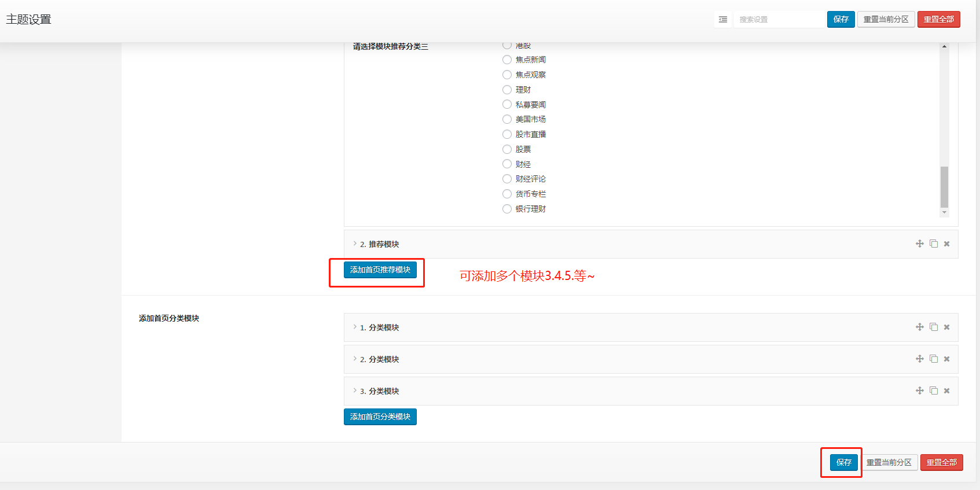Select the 焦点新闻 radio option

point(507,60)
